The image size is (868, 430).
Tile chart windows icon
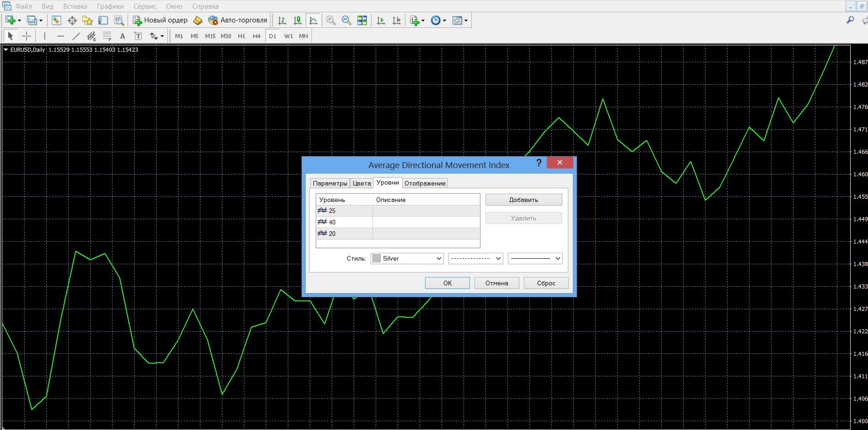point(362,20)
